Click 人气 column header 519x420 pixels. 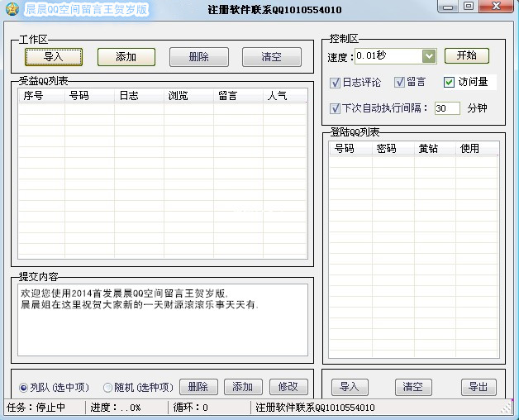pos(285,96)
